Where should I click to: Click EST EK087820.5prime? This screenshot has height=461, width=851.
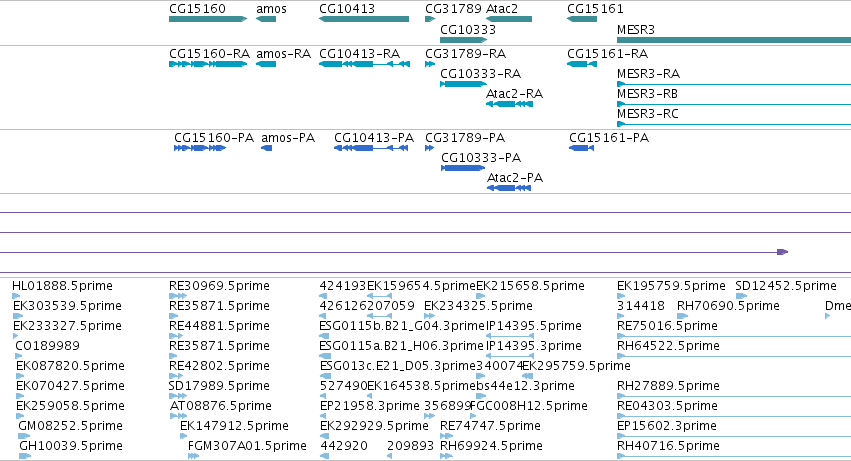click(x=71, y=366)
